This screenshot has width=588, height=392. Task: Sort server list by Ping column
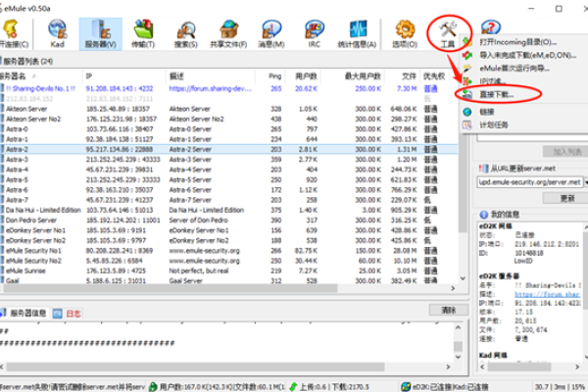275,75
